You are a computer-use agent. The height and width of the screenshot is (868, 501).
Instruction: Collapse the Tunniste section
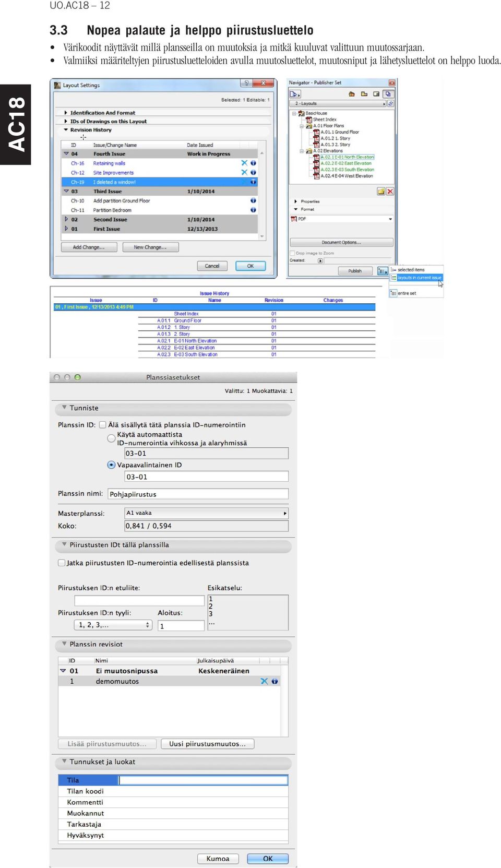[x=65, y=408]
